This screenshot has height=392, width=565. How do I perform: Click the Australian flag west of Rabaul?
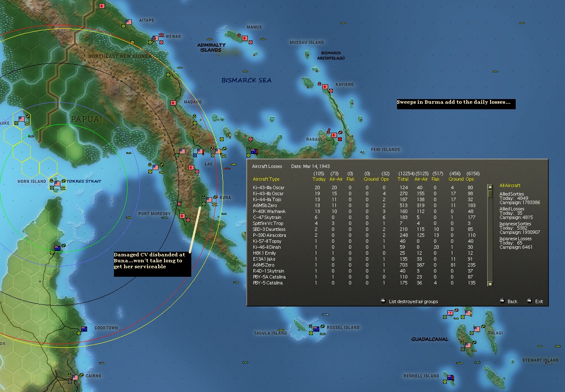[254, 151]
